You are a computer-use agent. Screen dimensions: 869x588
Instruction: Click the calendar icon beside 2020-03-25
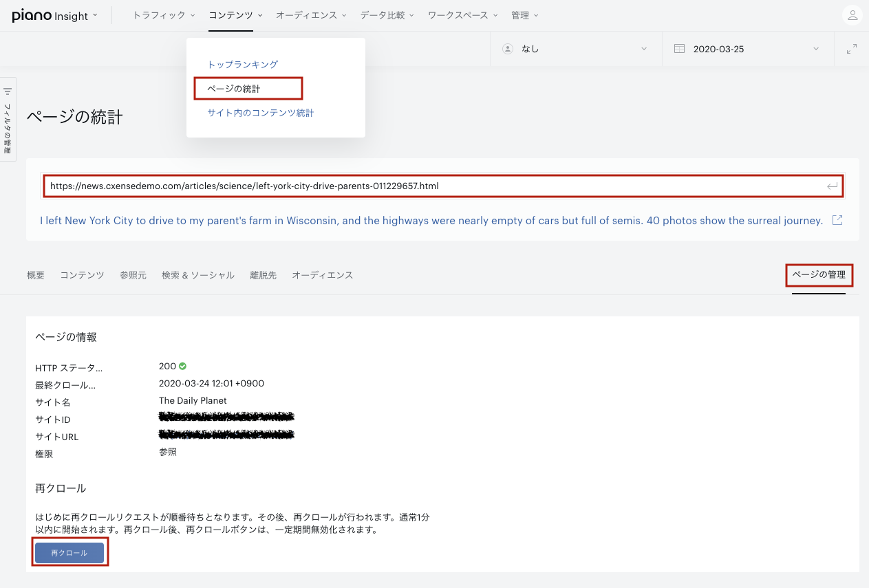click(x=680, y=49)
